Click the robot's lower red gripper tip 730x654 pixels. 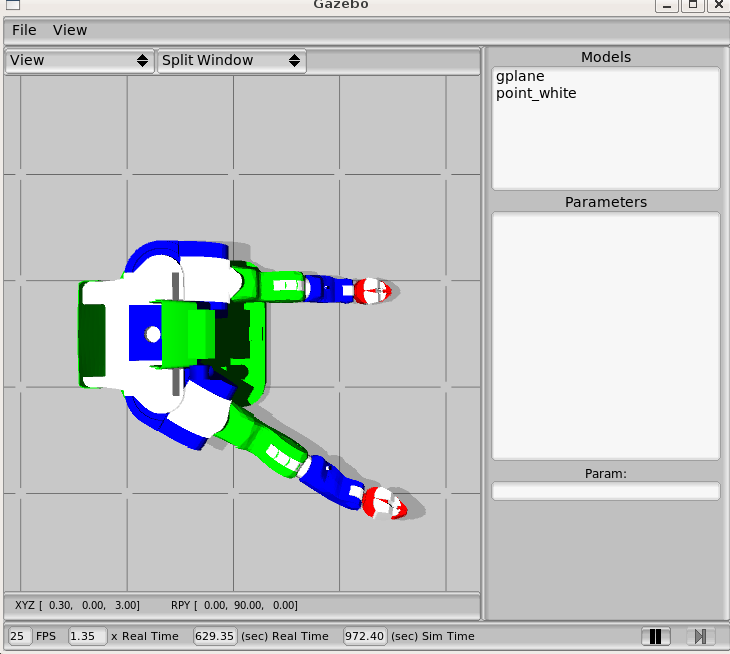385,503
